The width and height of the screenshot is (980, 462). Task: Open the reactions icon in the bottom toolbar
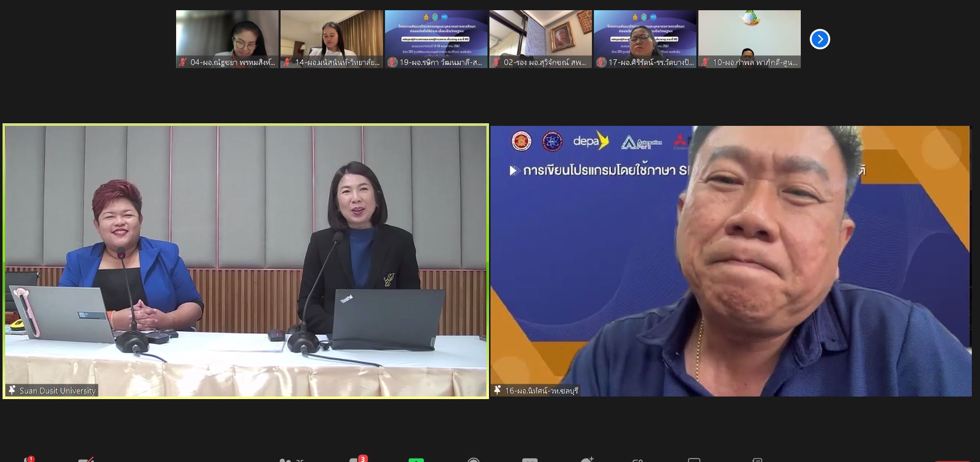click(x=587, y=460)
